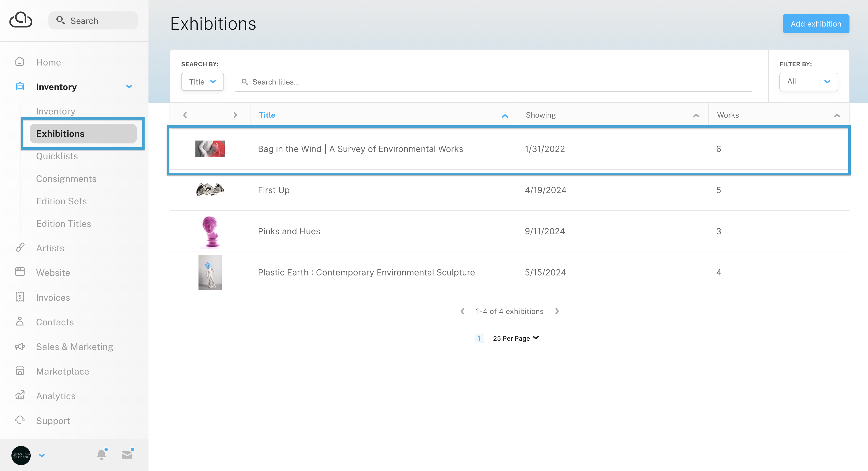Go to Consignments section
This screenshot has width=868, height=471.
pos(66,179)
